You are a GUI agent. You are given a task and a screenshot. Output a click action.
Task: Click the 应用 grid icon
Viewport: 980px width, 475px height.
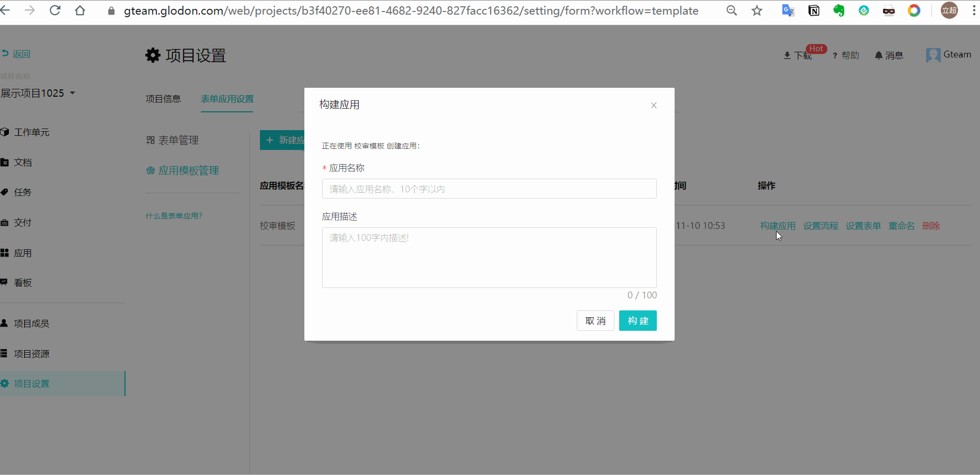click(x=5, y=253)
